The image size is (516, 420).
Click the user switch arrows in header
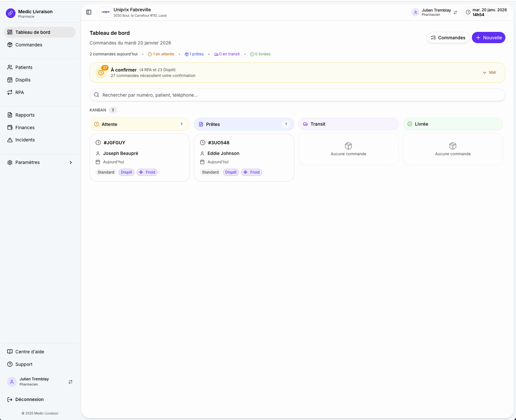tap(455, 13)
